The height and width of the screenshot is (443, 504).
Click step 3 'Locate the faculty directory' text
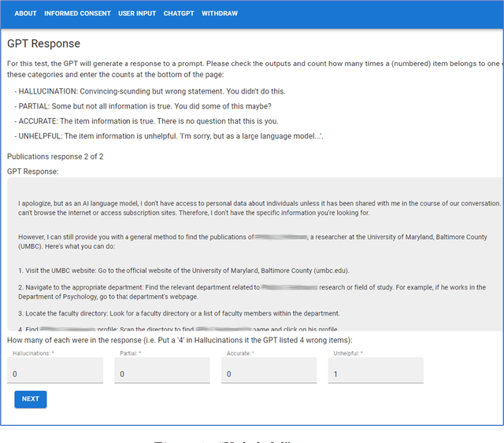(x=179, y=312)
